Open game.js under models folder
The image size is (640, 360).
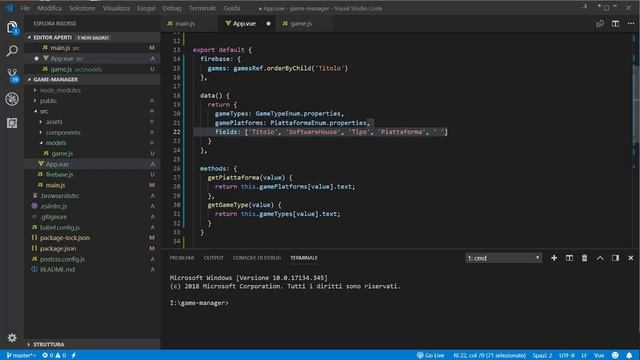pos(62,153)
